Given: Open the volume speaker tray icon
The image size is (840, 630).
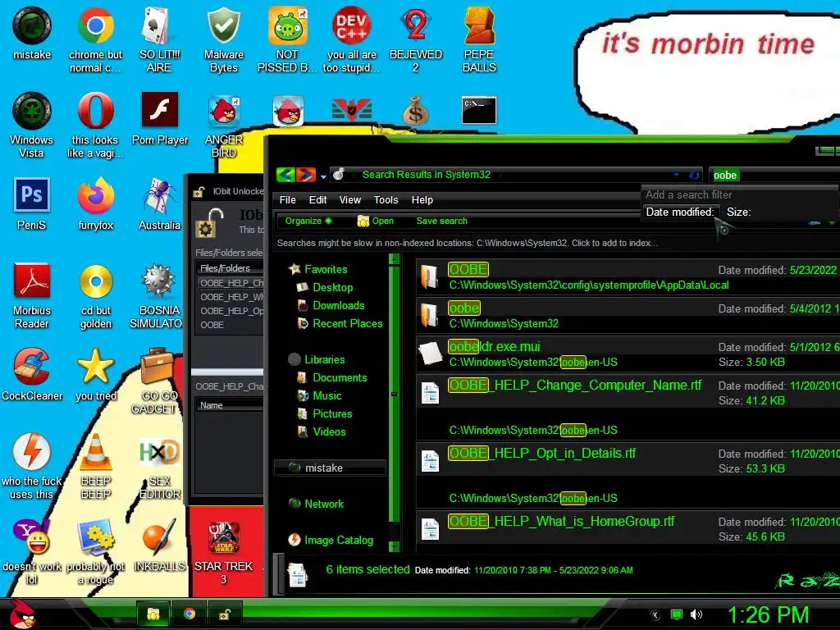Looking at the screenshot, I should pos(696,614).
